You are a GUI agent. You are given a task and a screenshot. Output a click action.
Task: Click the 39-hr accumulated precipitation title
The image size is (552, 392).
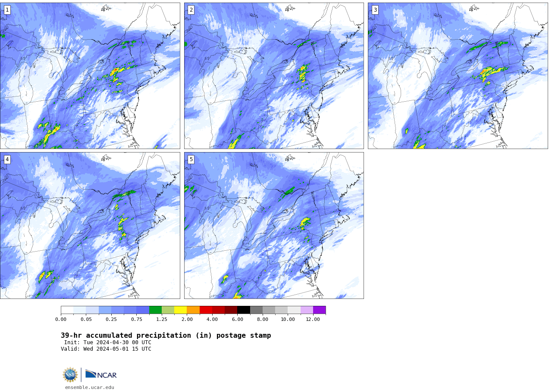click(x=166, y=336)
